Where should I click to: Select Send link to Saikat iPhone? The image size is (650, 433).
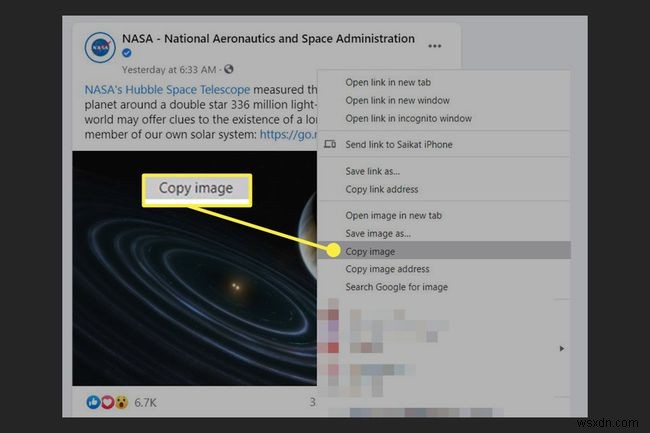pos(398,145)
